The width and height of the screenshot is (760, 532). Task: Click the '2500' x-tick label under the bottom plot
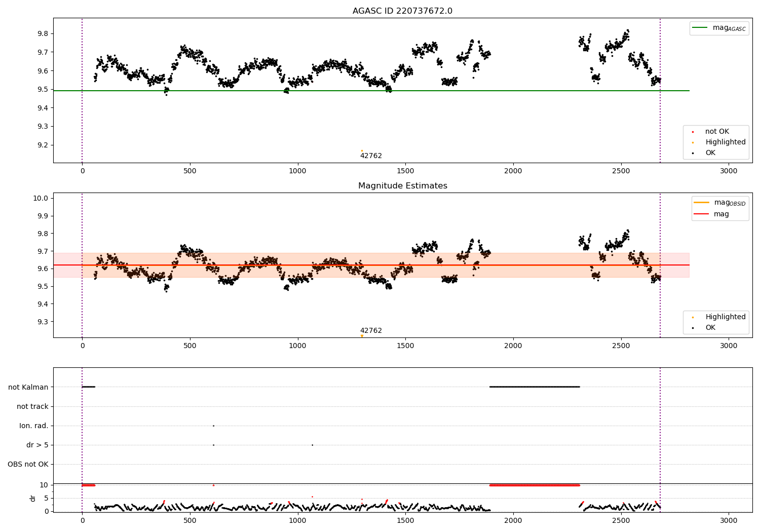(x=621, y=520)
